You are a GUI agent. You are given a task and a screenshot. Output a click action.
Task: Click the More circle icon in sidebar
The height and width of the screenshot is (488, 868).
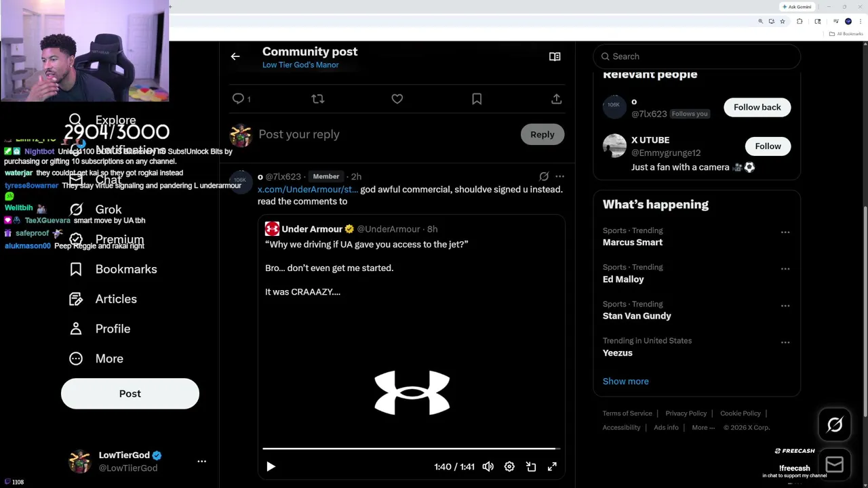(x=76, y=359)
